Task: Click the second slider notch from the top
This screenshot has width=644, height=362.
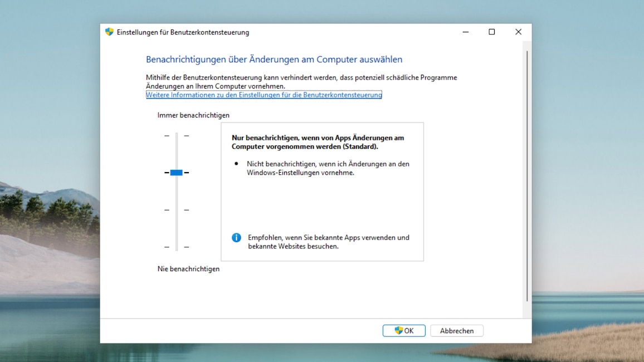Action: (x=176, y=173)
